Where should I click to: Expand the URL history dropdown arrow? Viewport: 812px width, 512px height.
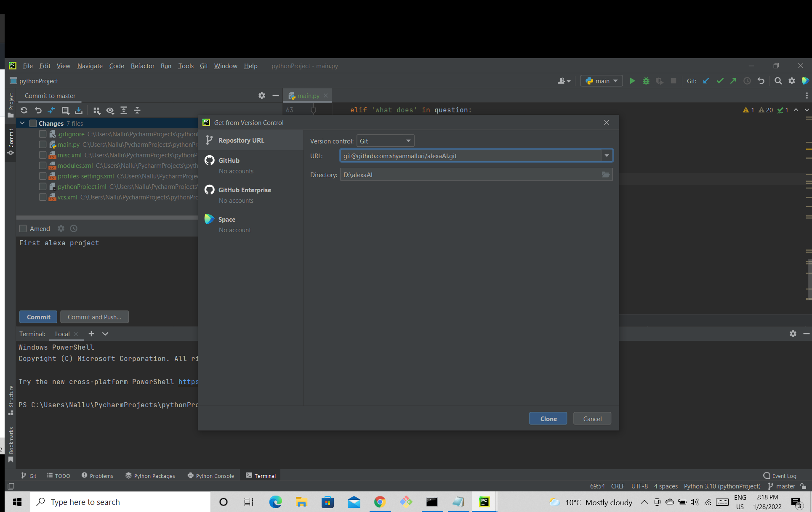click(x=607, y=156)
